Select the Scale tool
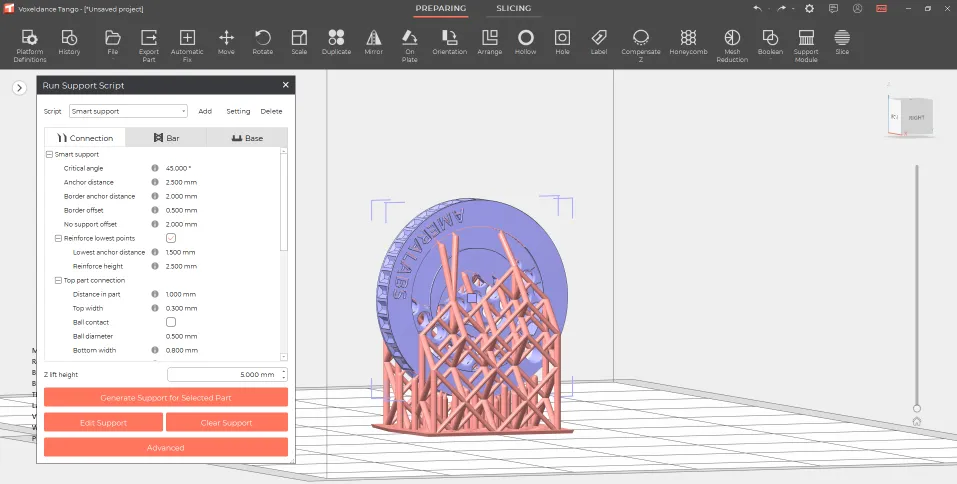Viewport: 957px width, 484px height. click(x=299, y=43)
